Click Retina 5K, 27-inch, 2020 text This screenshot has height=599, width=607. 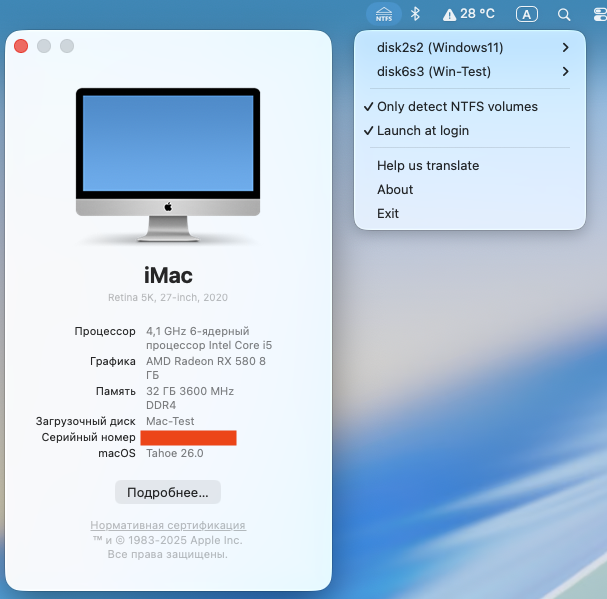coord(168,297)
